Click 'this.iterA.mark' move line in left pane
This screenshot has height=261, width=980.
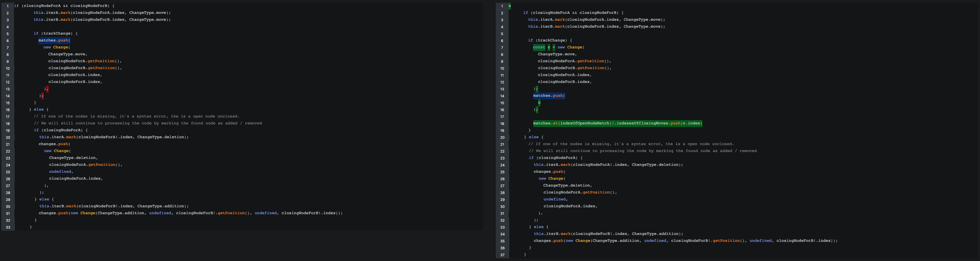tap(102, 13)
